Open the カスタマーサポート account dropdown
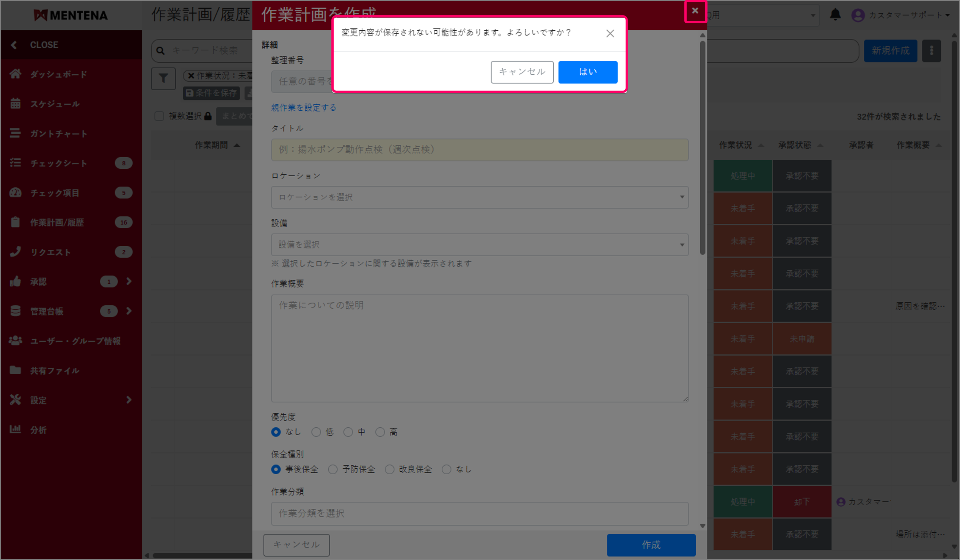Viewport: 960px width, 560px height. (x=901, y=15)
